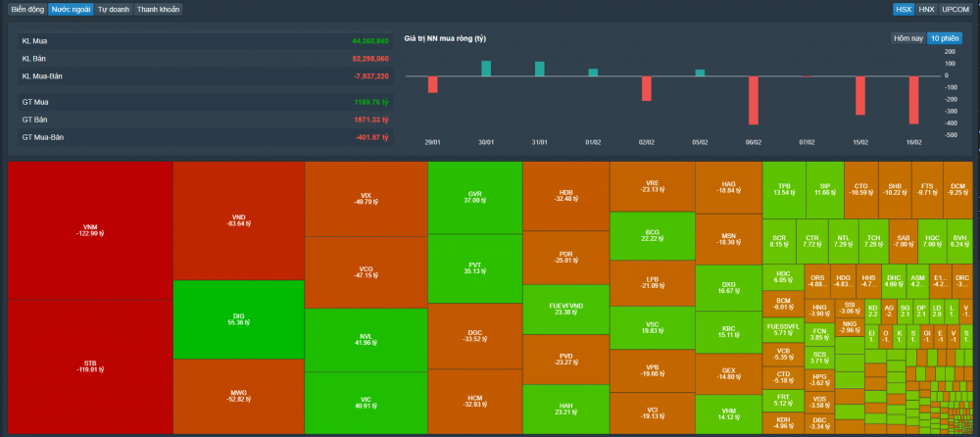Screen dimensions: 980x437
Task: Click the MWG treemap tile
Action: (x=238, y=397)
